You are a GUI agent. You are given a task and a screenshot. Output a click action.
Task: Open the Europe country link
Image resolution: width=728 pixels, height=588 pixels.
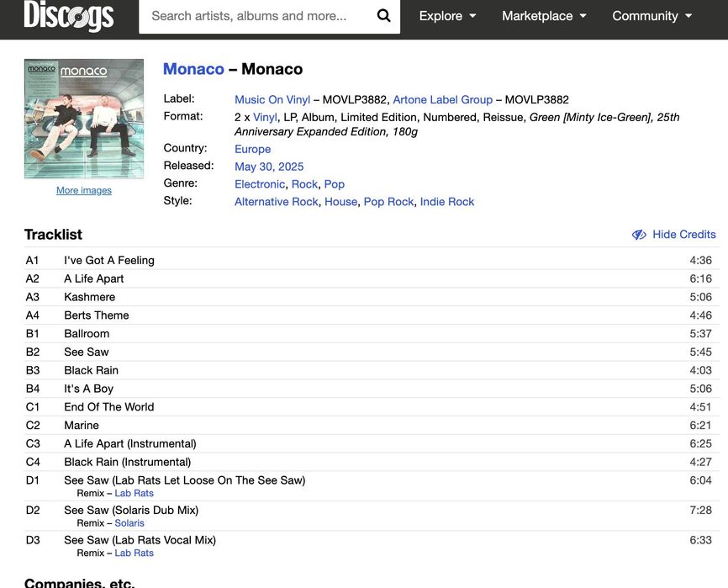[252, 149]
